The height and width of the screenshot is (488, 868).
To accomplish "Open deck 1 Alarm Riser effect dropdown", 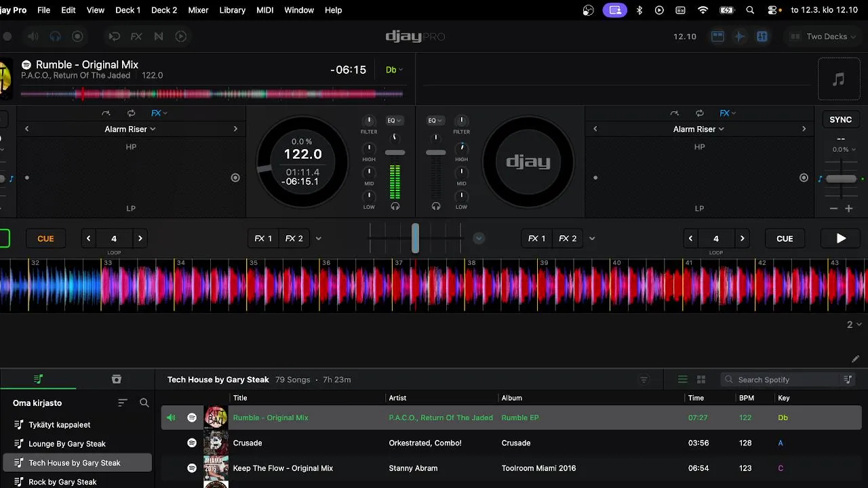I will pos(130,129).
